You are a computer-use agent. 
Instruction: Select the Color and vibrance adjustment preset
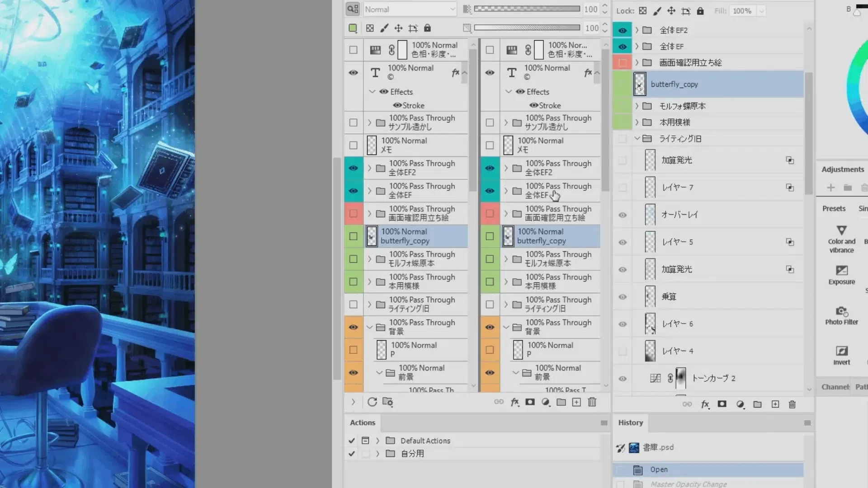click(841, 239)
